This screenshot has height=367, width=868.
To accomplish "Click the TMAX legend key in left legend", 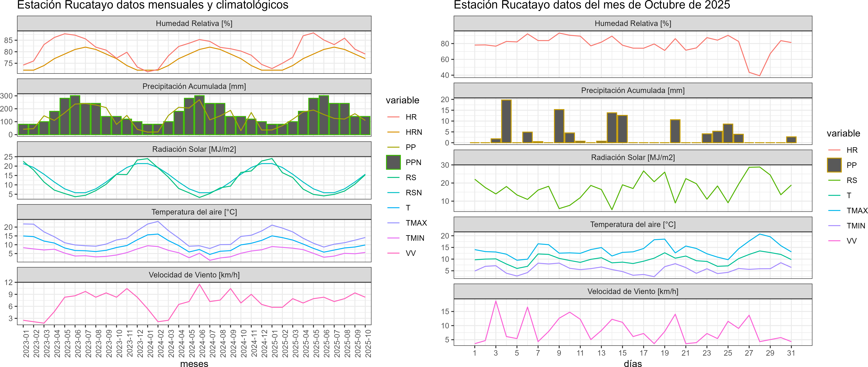I will [x=393, y=223].
